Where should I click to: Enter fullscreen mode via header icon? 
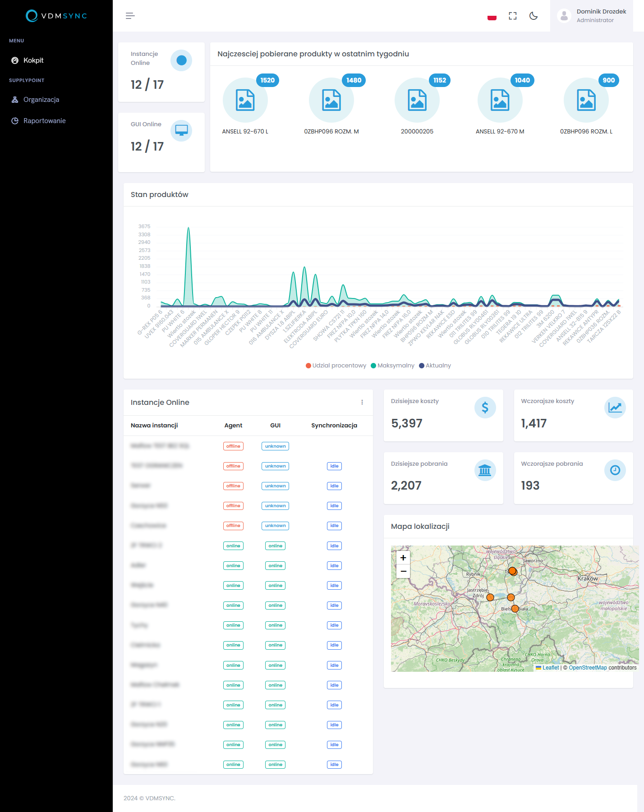pyautogui.click(x=513, y=16)
